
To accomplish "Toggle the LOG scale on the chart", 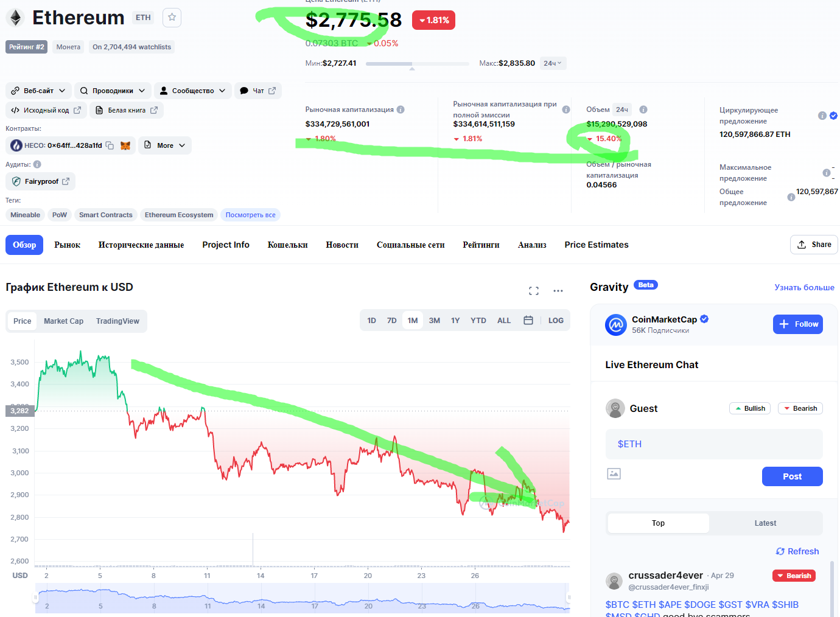I will 556,321.
